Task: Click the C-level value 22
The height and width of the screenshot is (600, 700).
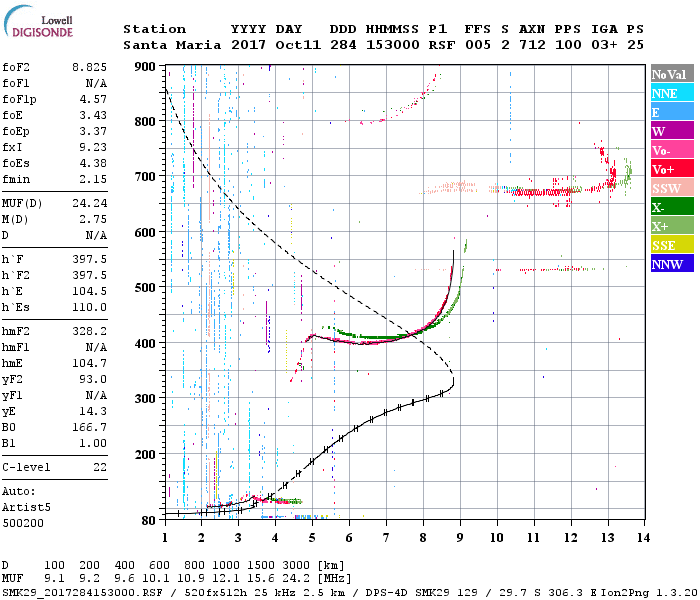Action: (100, 467)
